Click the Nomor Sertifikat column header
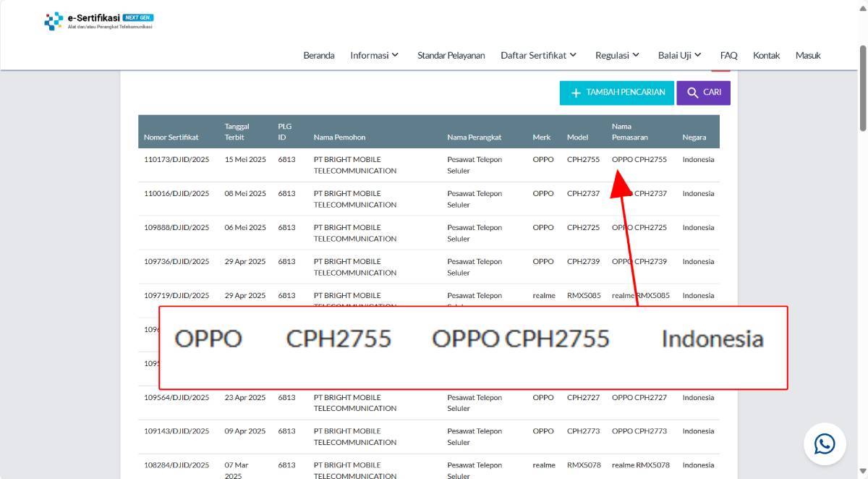868x479 pixels. [171, 137]
